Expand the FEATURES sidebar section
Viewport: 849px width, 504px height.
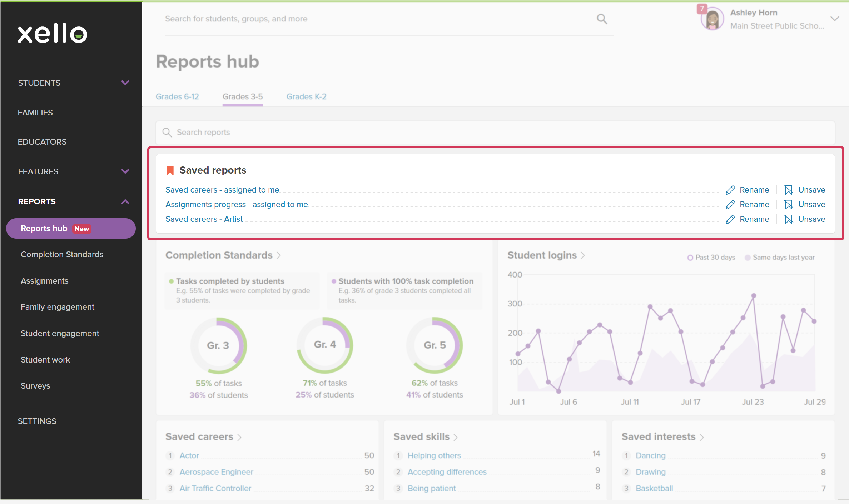pos(125,171)
